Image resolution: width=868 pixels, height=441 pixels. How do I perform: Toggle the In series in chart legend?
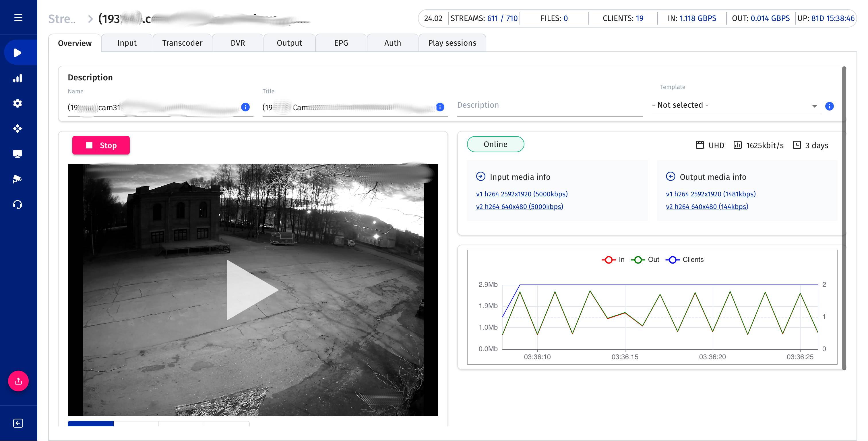click(613, 260)
